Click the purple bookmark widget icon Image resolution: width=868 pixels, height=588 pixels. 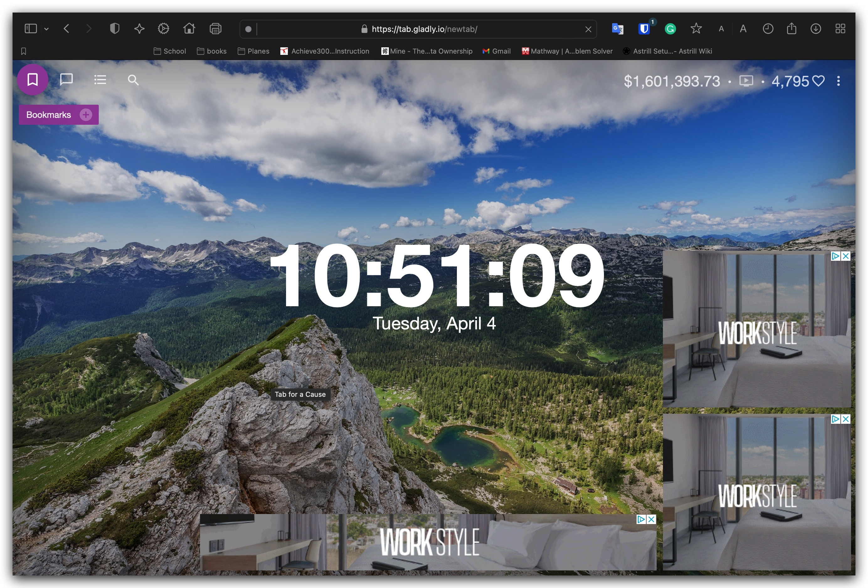click(x=33, y=80)
